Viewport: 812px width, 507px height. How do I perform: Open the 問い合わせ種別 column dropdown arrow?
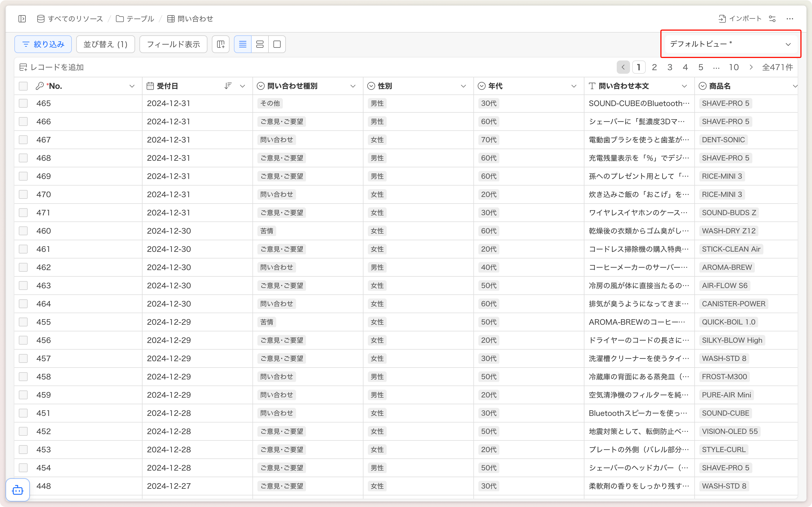tap(353, 86)
